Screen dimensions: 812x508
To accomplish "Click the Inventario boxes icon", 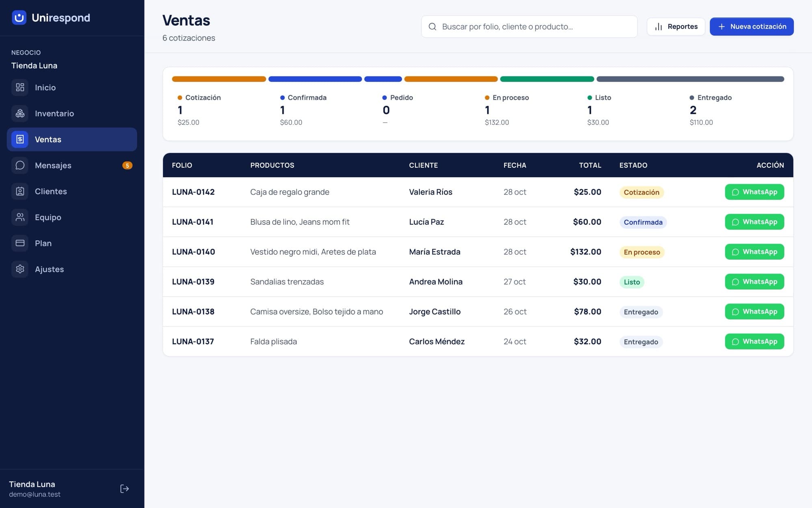I will pos(20,113).
